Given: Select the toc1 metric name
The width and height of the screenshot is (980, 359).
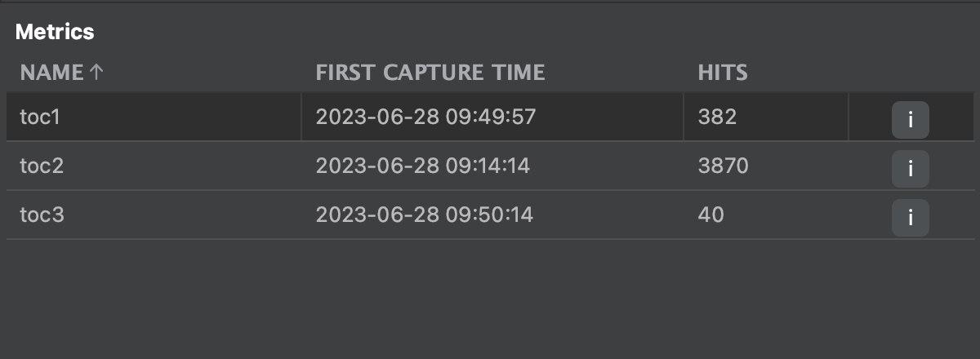Looking at the screenshot, I should 41,117.
